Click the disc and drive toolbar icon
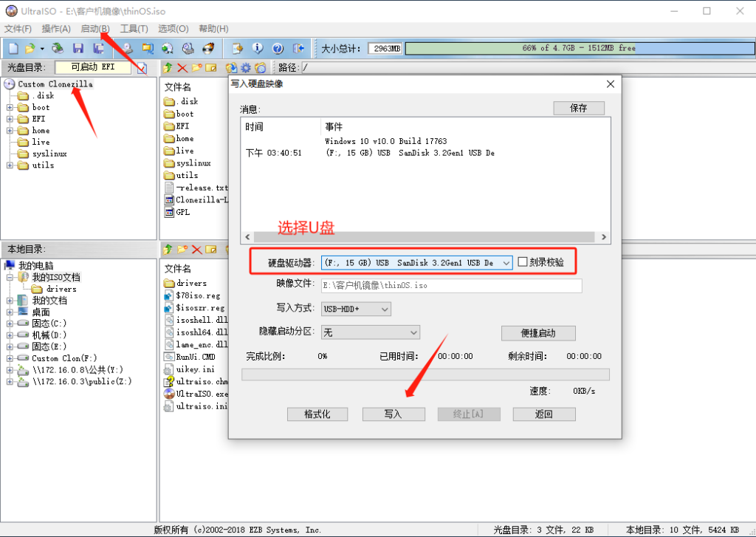756x537 pixels. (188, 48)
